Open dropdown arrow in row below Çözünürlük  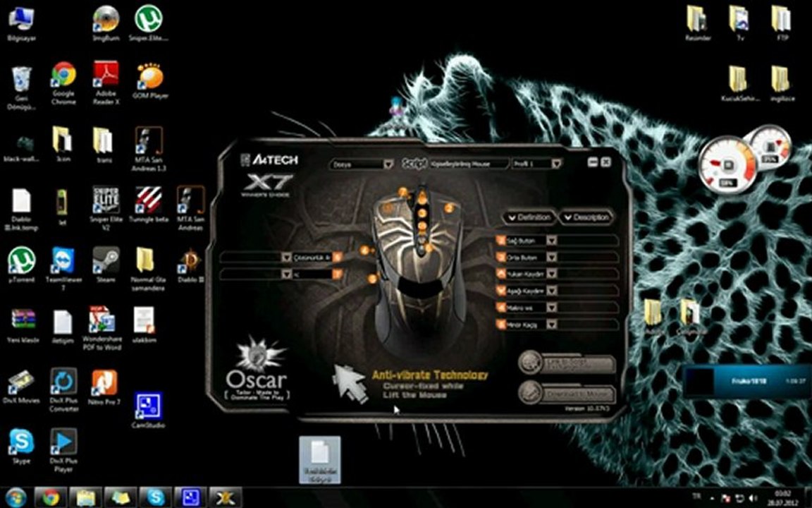(x=286, y=274)
